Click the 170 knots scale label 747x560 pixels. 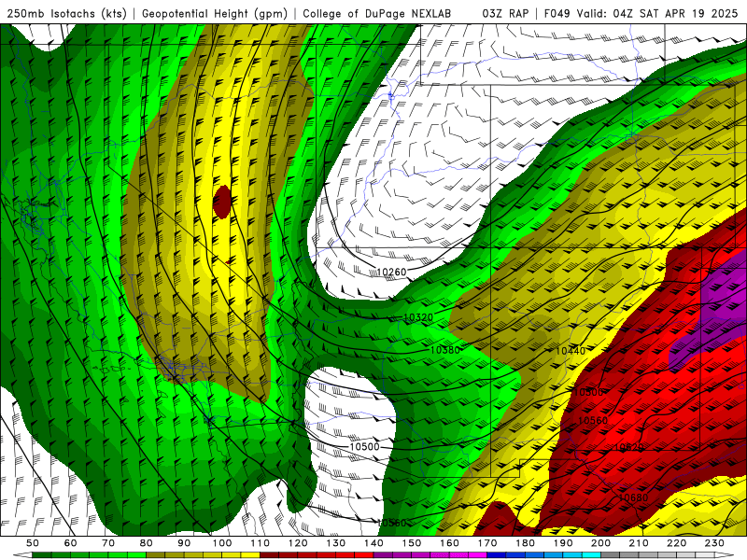(x=486, y=542)
